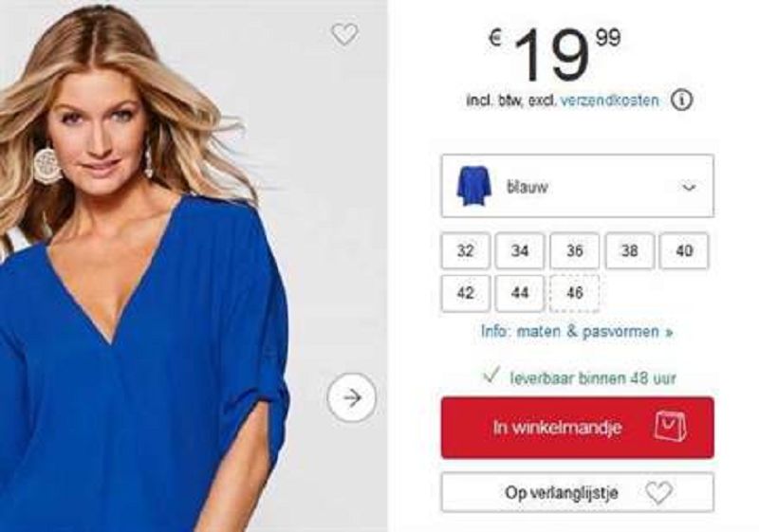The height and width of the screenshot is (532, 759).
Task: Open the blauw color selector
Action: point(577,186)
